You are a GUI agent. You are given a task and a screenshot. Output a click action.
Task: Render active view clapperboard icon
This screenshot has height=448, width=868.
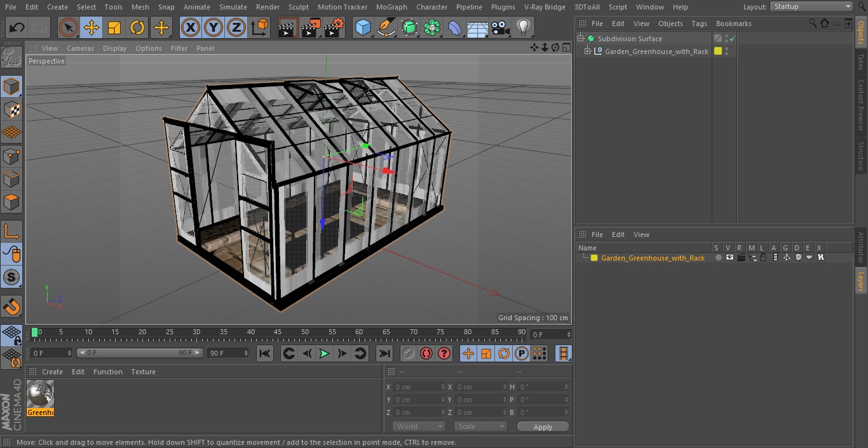(x=288, y=27)
